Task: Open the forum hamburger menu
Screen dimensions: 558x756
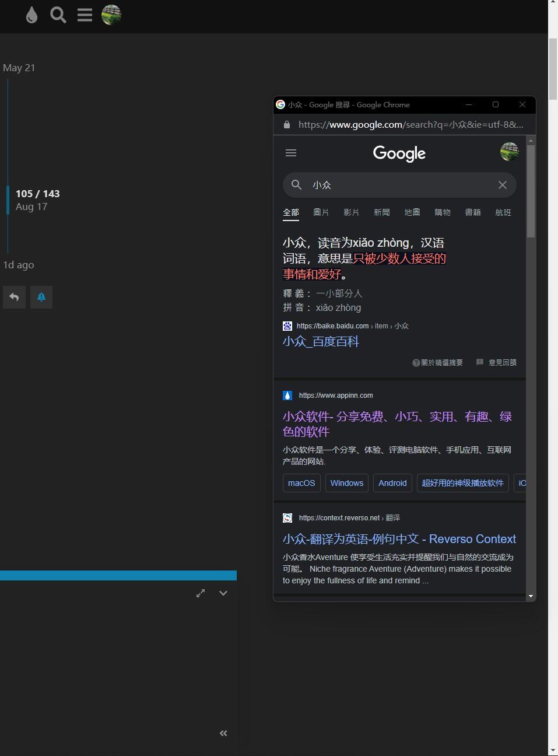Action: pos(85,15)
